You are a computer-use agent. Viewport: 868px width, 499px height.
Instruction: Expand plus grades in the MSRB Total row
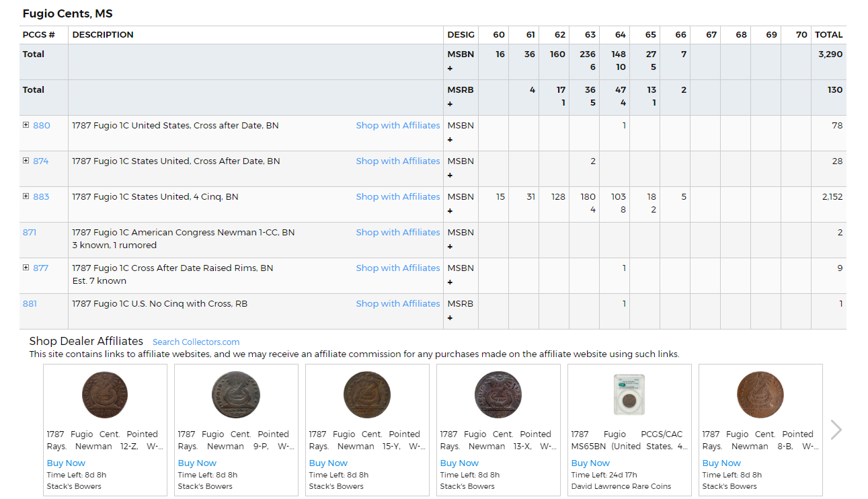point(450,104)
